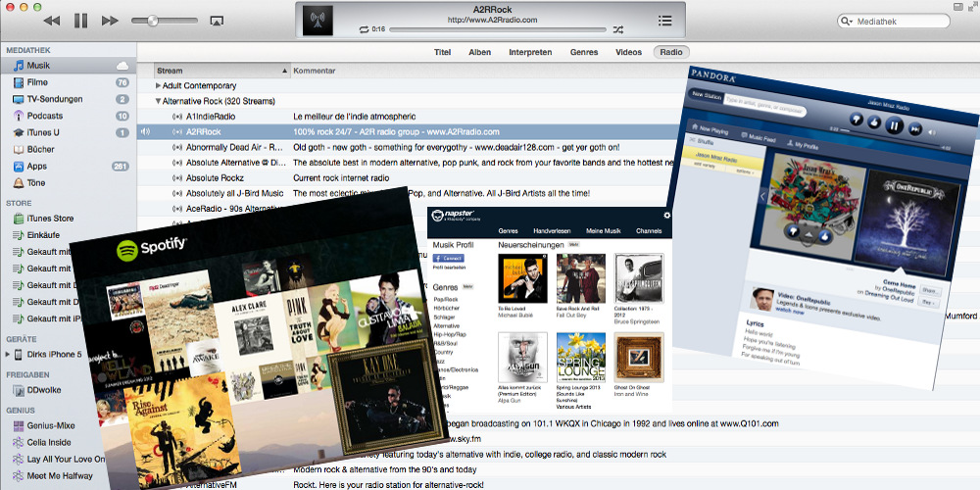Select the Radio tab

(671, 53)
